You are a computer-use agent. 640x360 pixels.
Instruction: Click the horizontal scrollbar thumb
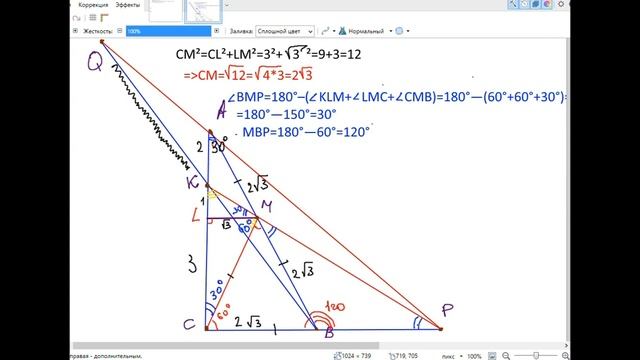click(x=226, y=346)
